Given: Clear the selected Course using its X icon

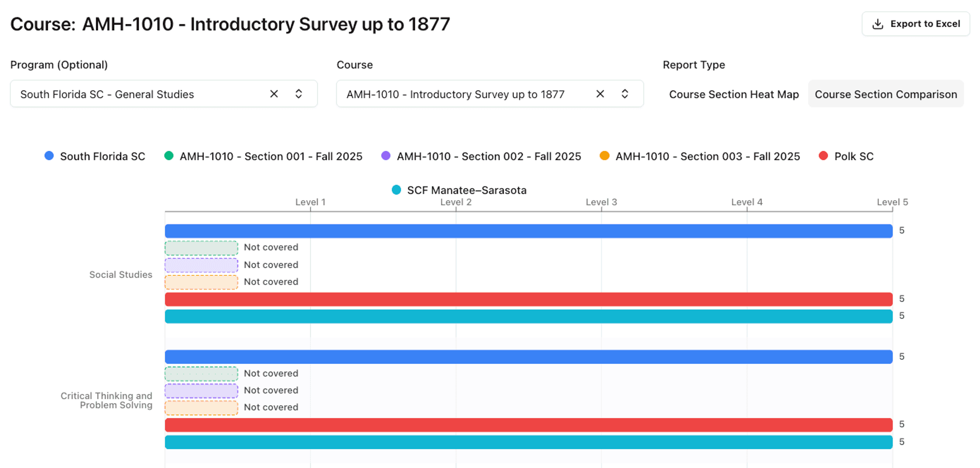Looking at the screenshot, I should (x=600, y=94).
